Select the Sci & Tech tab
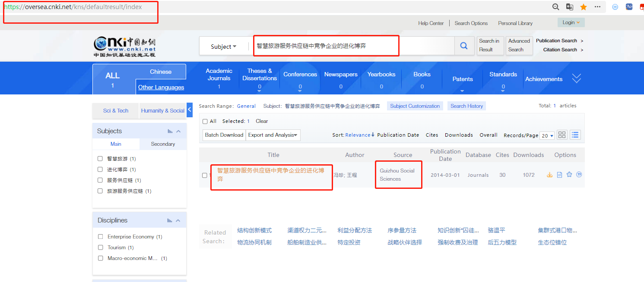 116,111
